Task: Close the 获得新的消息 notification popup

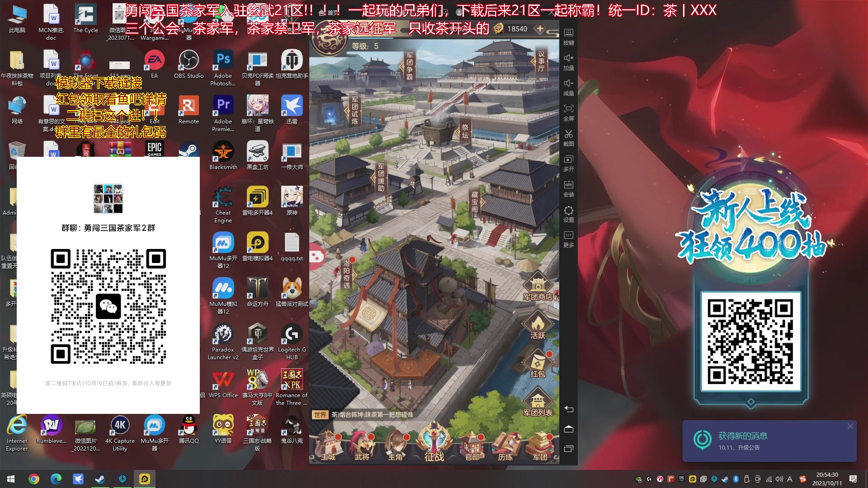Action: 850,427
